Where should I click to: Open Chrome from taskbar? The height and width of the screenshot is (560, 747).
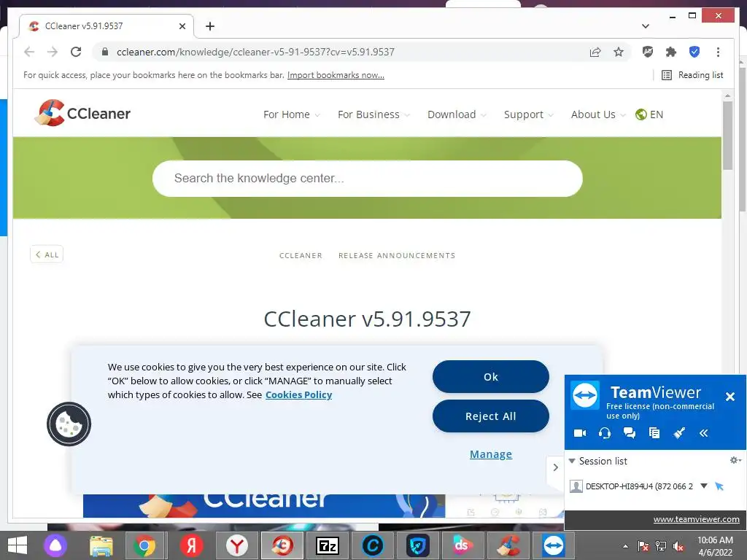(x=144, y=545)
